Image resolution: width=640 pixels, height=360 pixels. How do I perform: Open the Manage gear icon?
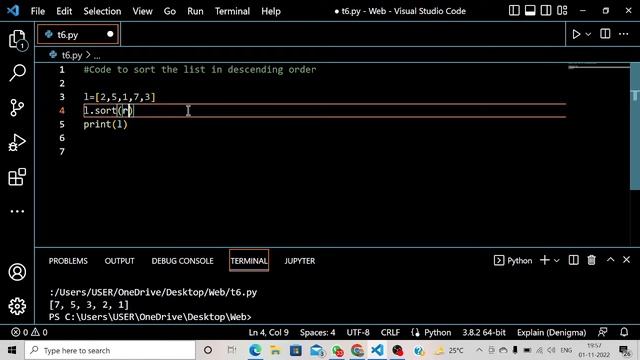point(17,306)
